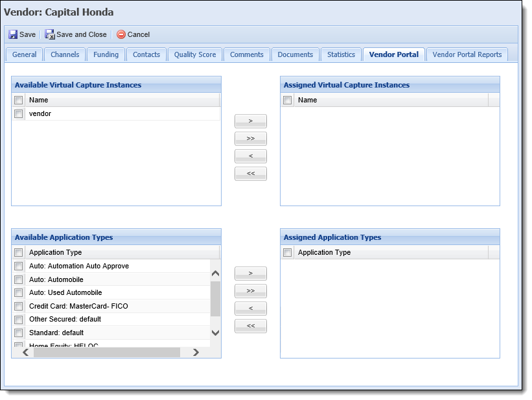Screen dimensions: 532x400
Task: Assign selected application type with > button
Action: 250,274
